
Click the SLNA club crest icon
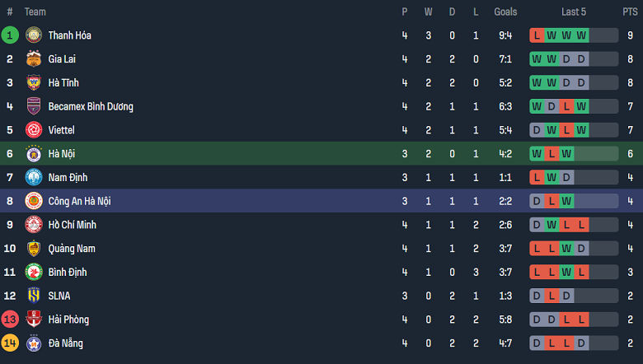point(34,296)
